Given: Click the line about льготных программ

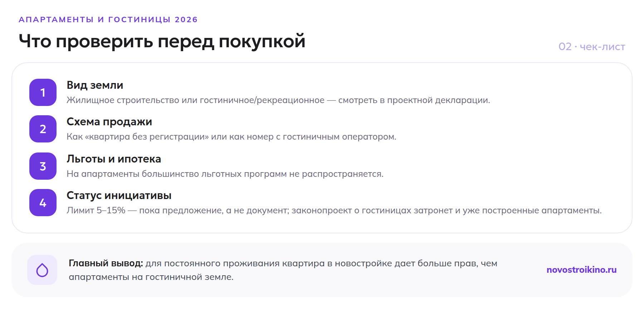Looking at the screenshot, I should tap(225, 174).
